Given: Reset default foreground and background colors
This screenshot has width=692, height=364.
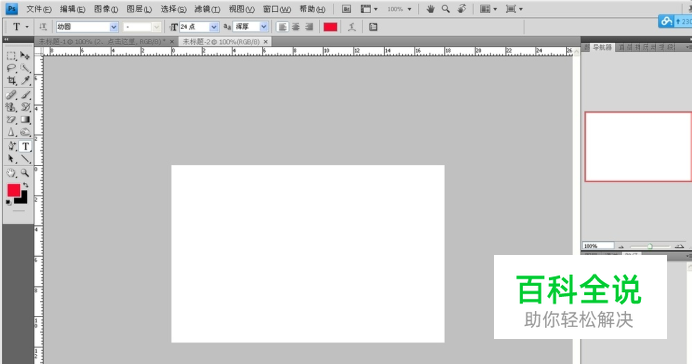Looking at the screenshot, I should [x=8, y=202].
